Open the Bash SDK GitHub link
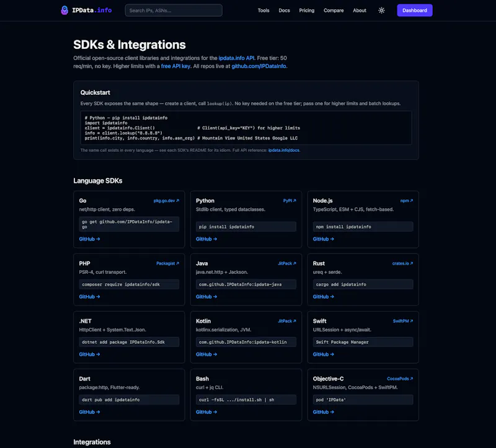The width and height of the screenshot is (496, 448). pyautogui.click(x=206, y=412)
